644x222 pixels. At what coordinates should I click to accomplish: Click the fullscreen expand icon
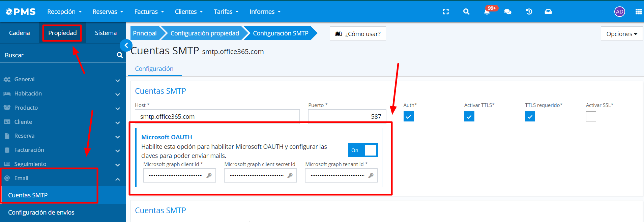(x=446, y=12)
